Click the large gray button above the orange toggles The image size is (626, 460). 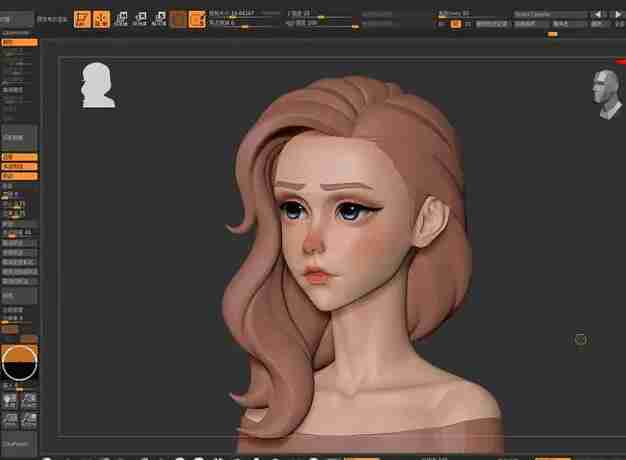[x=19, y=137]
